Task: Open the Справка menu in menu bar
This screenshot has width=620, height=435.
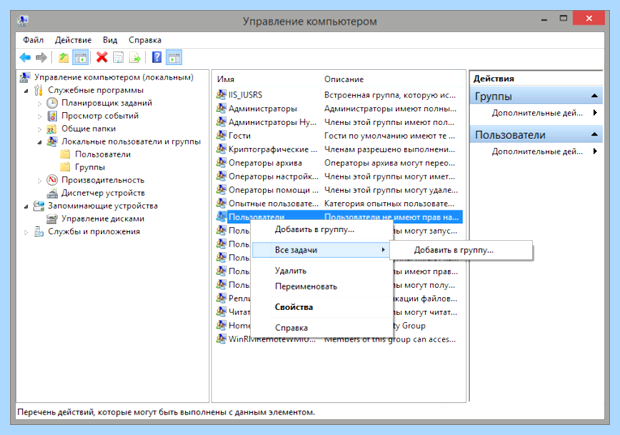Action: click(x=145, y=40)
